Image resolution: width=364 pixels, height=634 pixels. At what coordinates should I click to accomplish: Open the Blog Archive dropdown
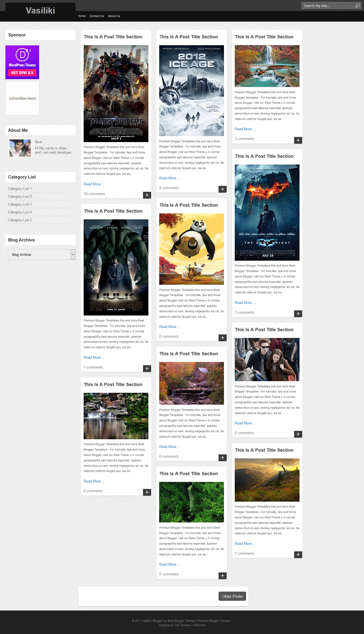[42, 254]
